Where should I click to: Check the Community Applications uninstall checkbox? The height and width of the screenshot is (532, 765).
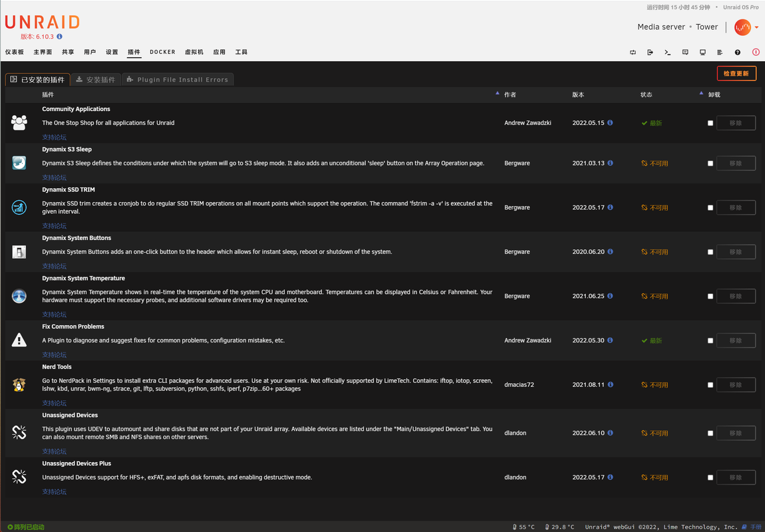(710, 123)
